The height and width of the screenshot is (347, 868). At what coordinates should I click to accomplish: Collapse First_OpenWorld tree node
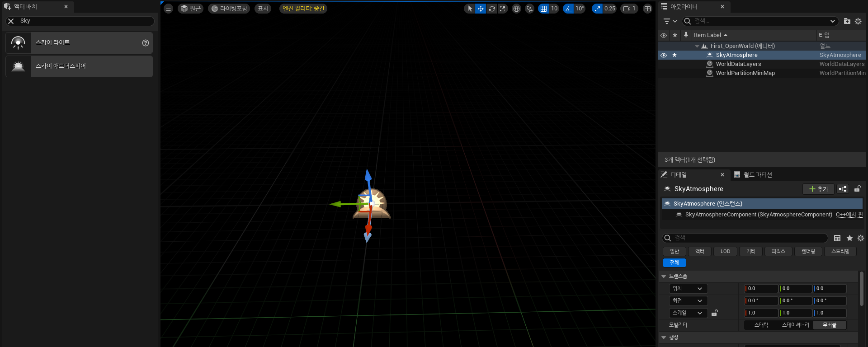coord(697,46)
